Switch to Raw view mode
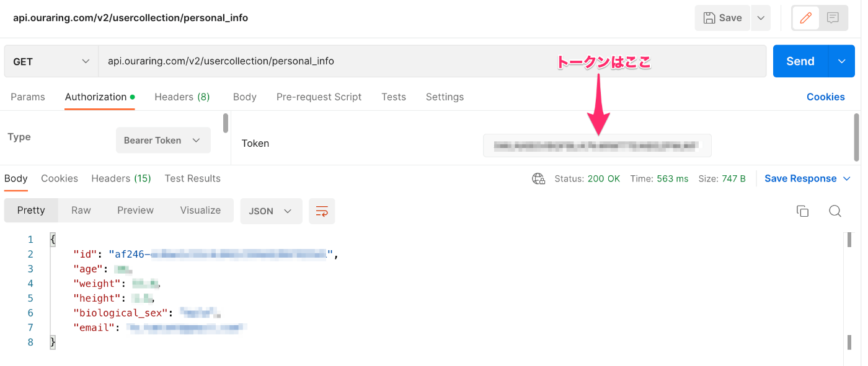This screenshot has height=366, width=868. click(81, 211)
